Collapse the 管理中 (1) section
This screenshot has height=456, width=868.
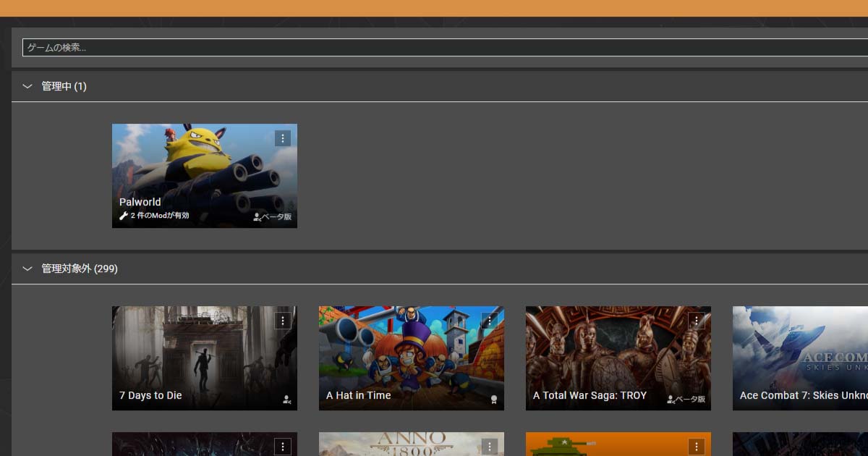coord(27,86)
